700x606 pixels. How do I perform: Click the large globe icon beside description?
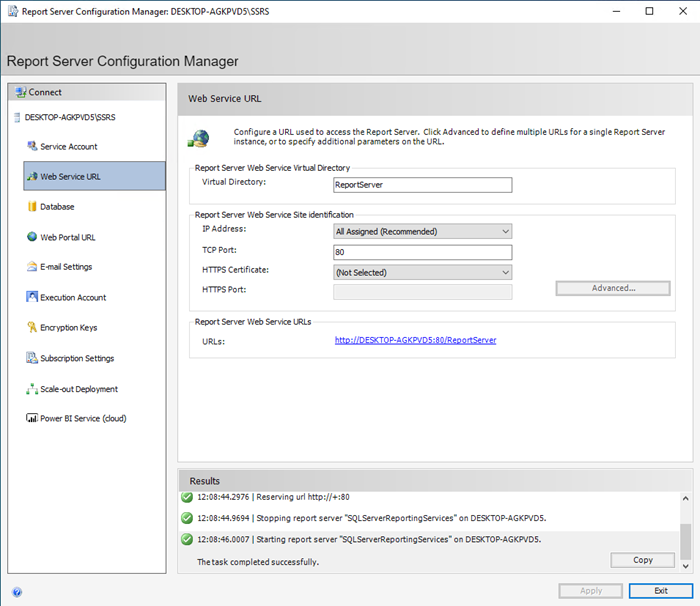click(x=199, y=138)
